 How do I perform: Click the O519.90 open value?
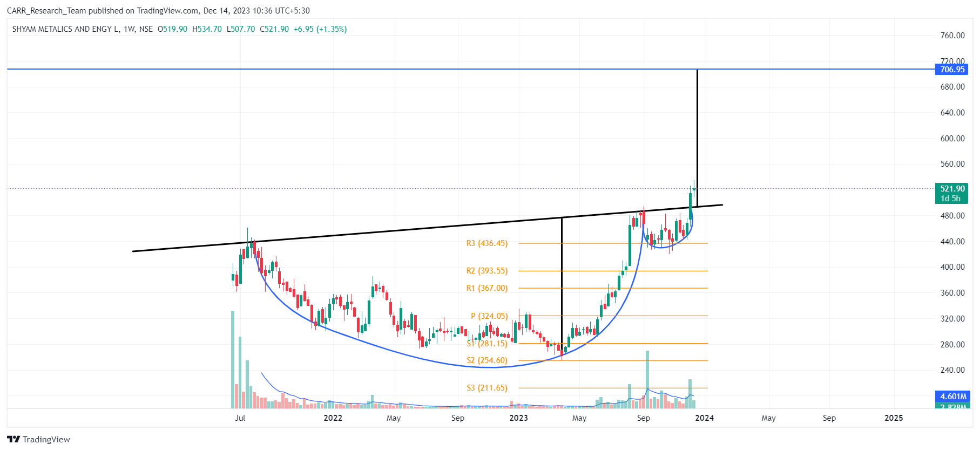(x=172, y=29)
